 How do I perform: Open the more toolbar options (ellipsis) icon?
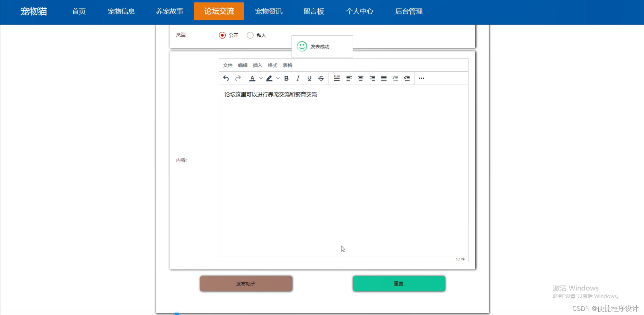tap(421, 78)
